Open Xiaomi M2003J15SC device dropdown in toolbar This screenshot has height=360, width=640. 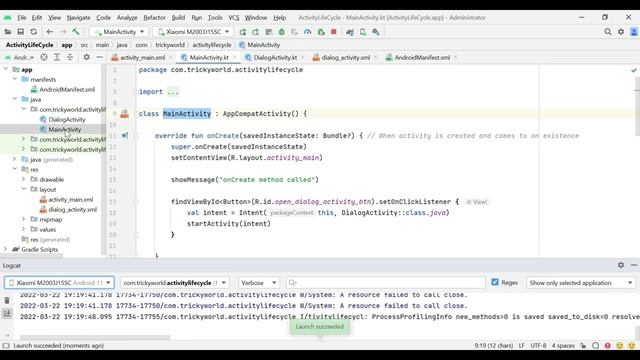tap(193, 32)
